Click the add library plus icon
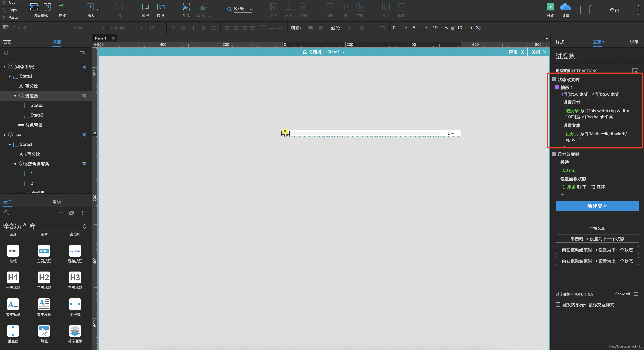Image resolution: width=644 pixels, height=350 pixels. pyautogui.click(x=60, y=213)
